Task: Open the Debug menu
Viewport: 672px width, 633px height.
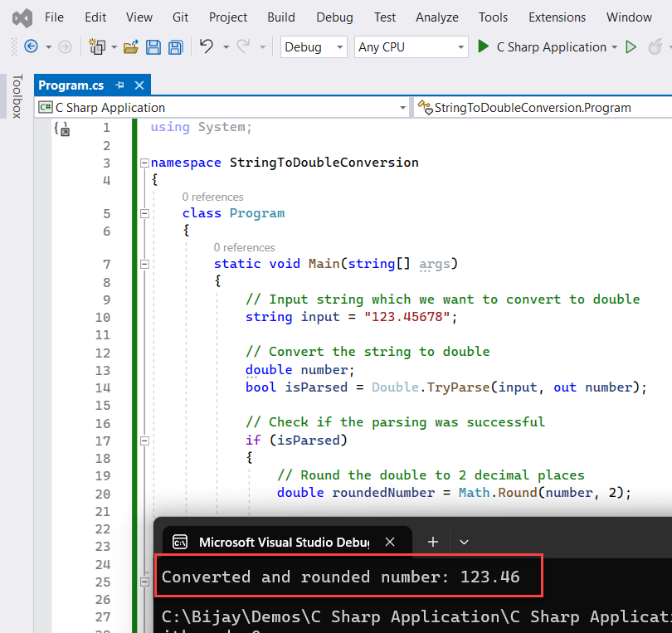Action: coord(334,17)
